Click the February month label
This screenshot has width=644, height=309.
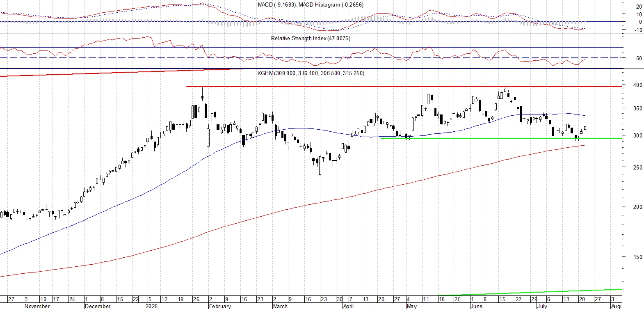click(220, 306)
